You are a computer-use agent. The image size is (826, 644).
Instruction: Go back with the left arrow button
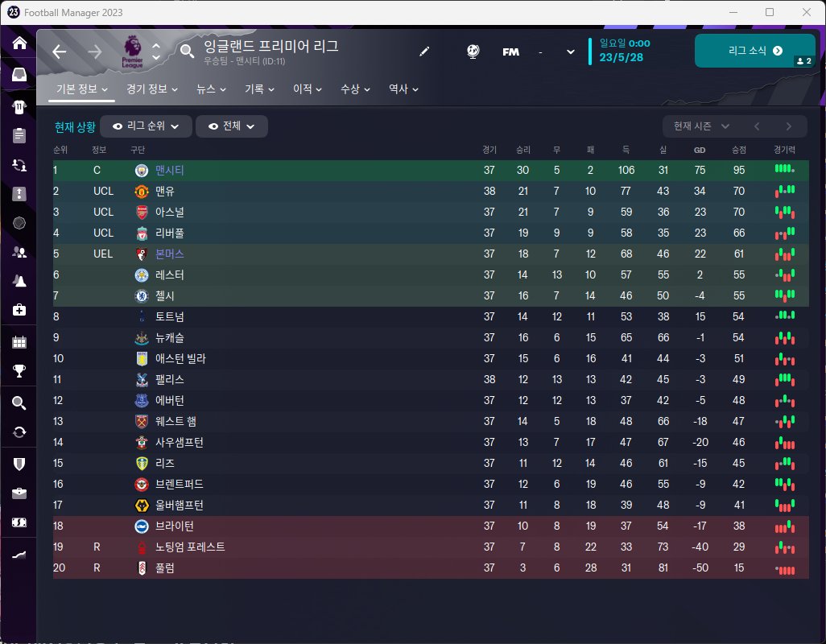point(60,52)
